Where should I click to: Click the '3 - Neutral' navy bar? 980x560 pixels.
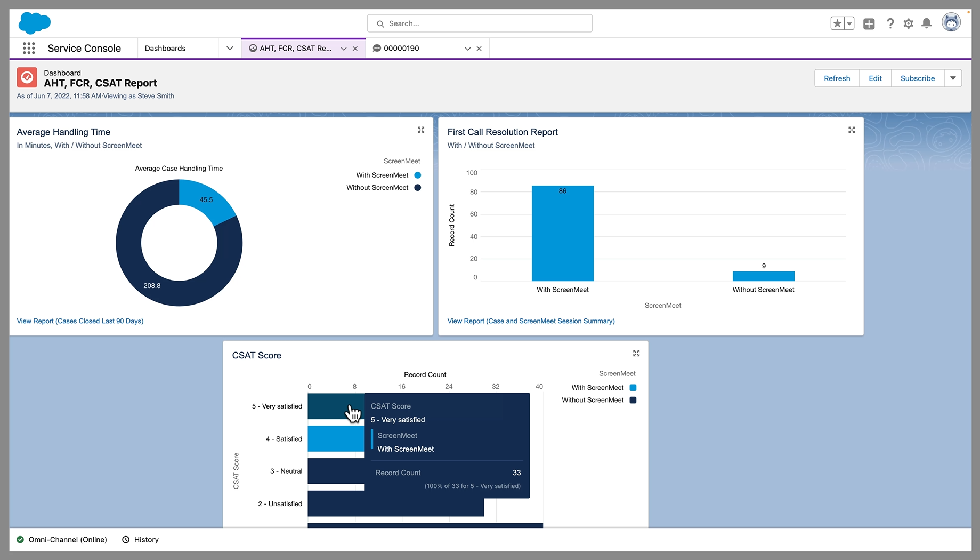336,471
